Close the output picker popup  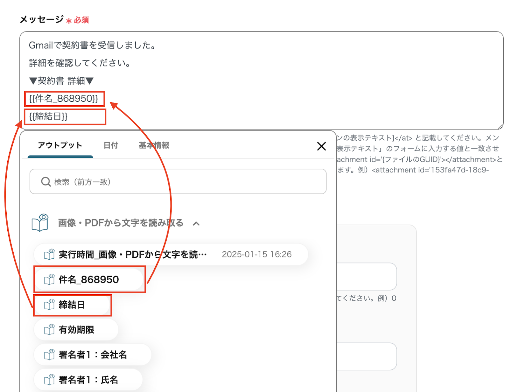pos(321,146)
